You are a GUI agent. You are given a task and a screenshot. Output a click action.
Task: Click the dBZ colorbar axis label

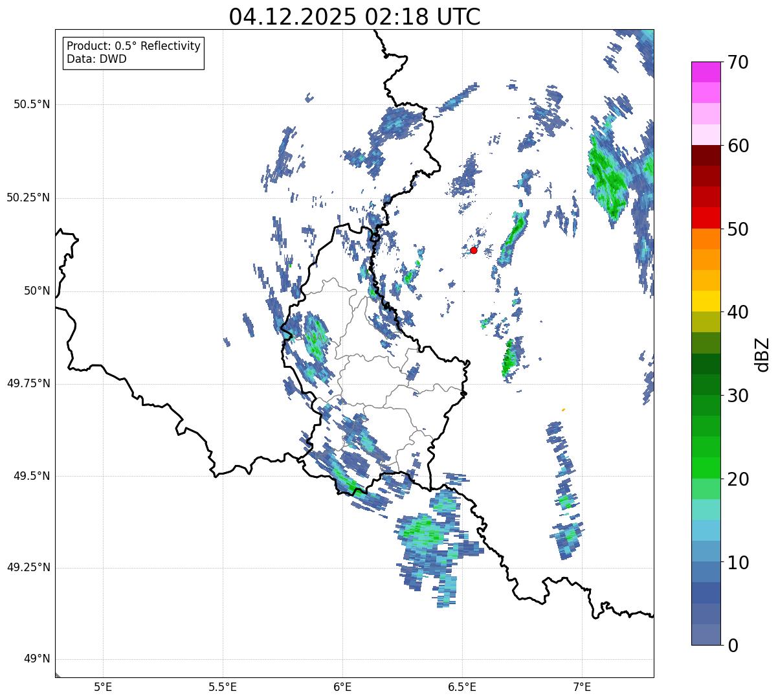(762, 354)
